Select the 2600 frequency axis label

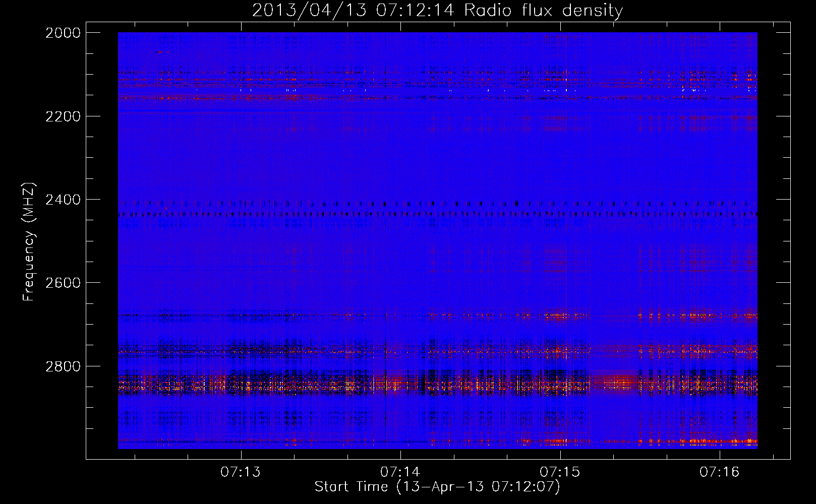click(63, 283)
